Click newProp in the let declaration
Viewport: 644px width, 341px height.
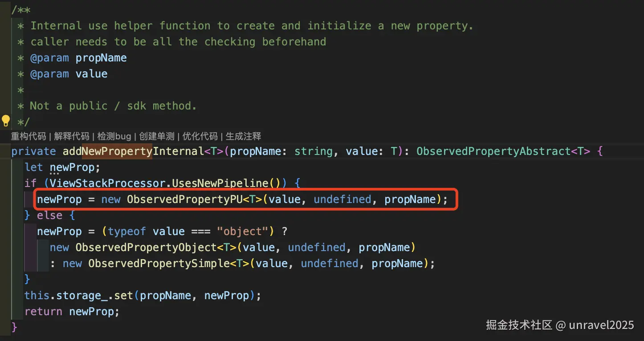click(x=72, y=167)
